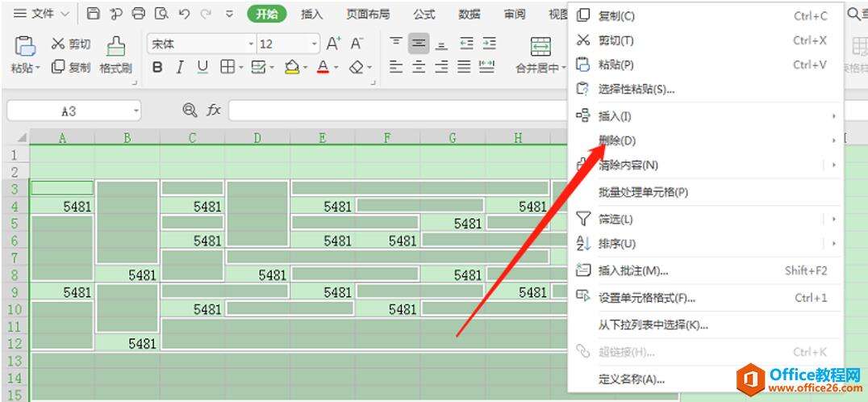Switch to the 公式 ribbon tab
Screen dimensions: 868x402
click(x=424, y=15)
